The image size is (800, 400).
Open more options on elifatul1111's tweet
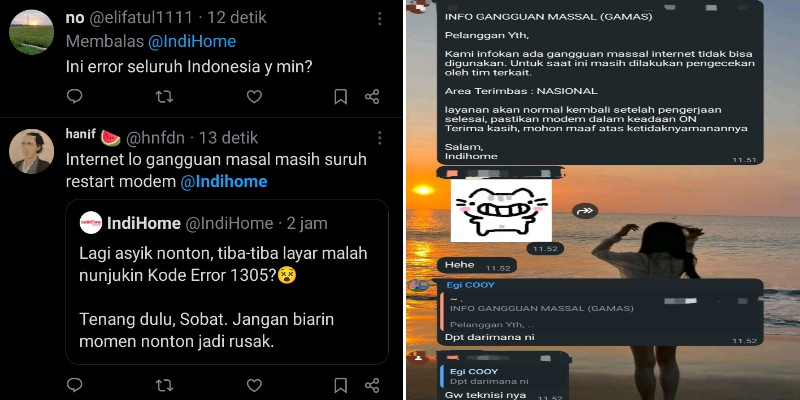(380, 19)
